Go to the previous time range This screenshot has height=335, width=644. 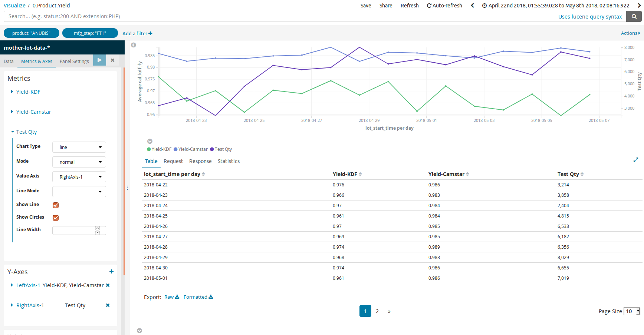click(472, 6)
